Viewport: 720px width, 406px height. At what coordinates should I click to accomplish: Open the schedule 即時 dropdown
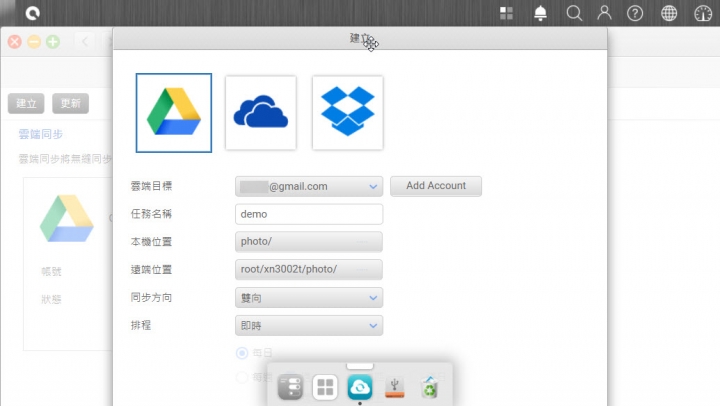click(309, 325)
